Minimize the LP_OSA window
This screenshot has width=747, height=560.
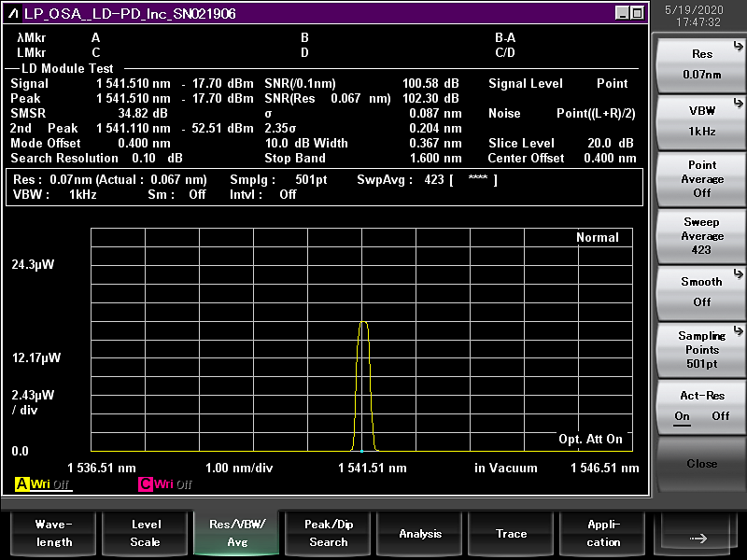[x=622, y=14]
